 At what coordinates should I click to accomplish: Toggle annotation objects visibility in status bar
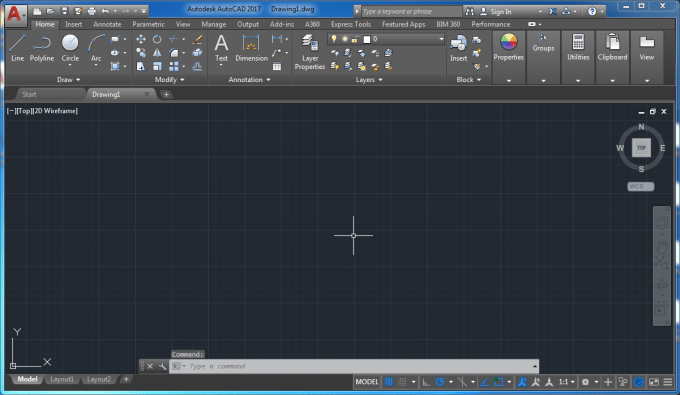(522, 382)
